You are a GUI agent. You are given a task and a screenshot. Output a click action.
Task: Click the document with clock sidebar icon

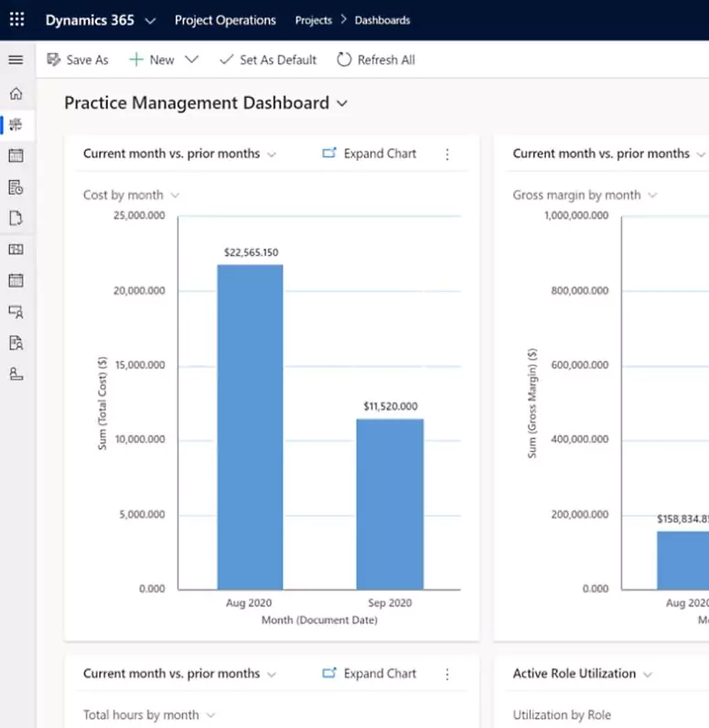tap(16, 187)
